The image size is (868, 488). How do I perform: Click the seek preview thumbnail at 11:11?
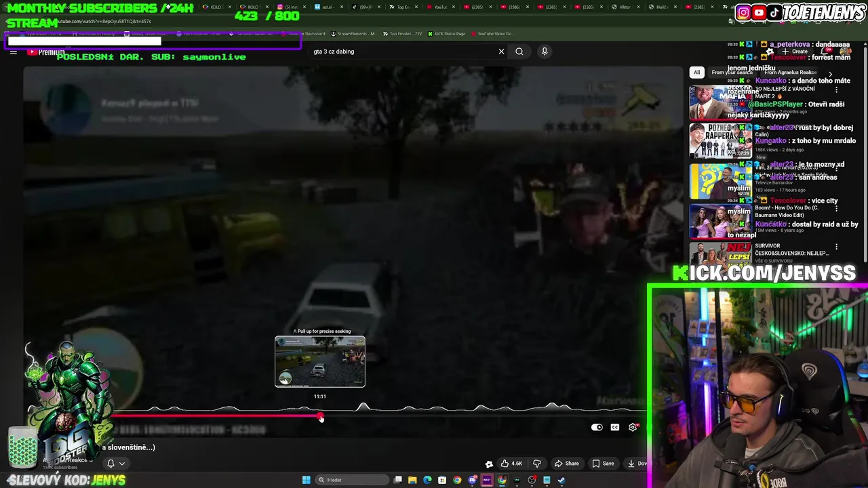pyautogui.click(x=320, y=361)
